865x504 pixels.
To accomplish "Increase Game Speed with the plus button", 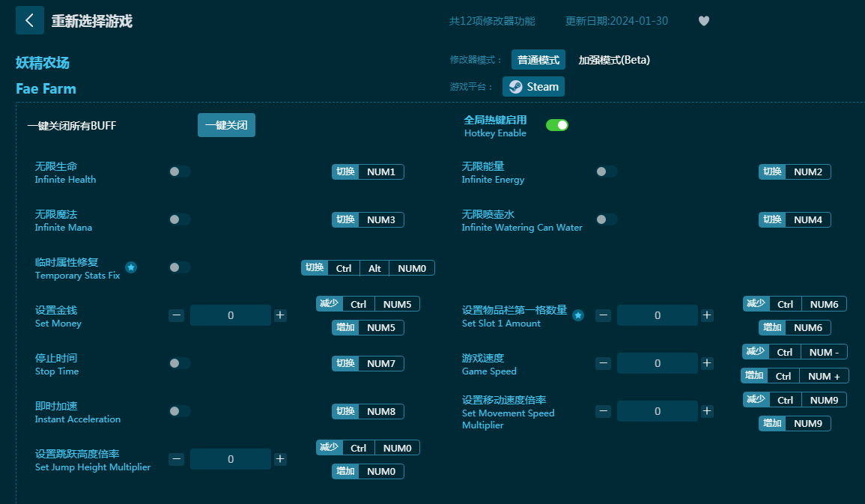I will [x=707, y=363].
